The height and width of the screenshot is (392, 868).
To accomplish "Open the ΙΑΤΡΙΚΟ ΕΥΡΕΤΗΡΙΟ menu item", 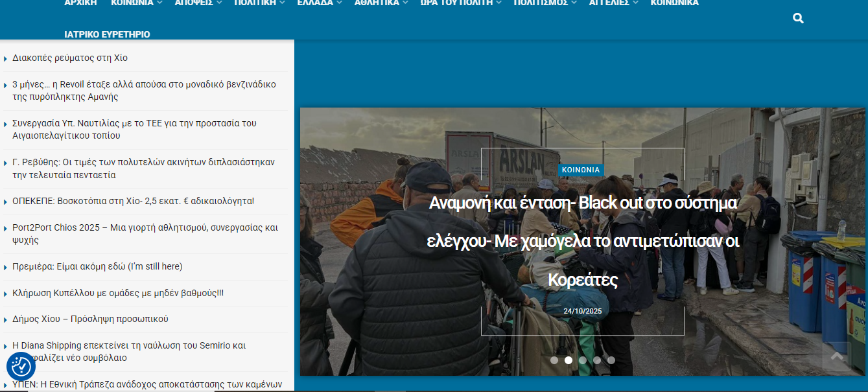I will pos(107,34).
